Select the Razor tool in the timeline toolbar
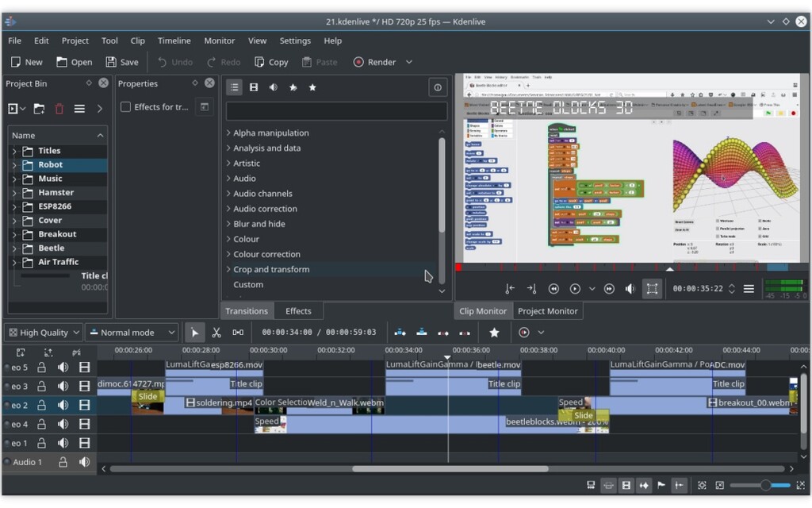Viewport: 812px width, 508px height. pyautogui.click(x=216, y=332)
